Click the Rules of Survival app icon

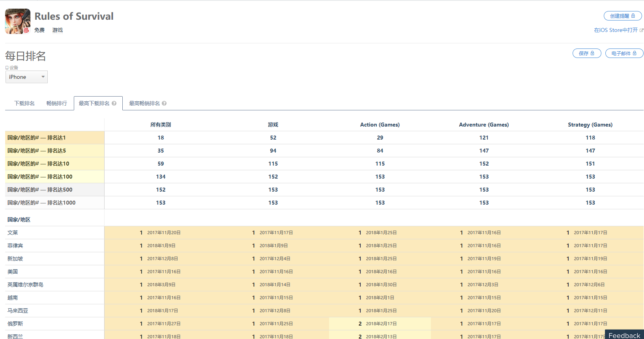18,21
